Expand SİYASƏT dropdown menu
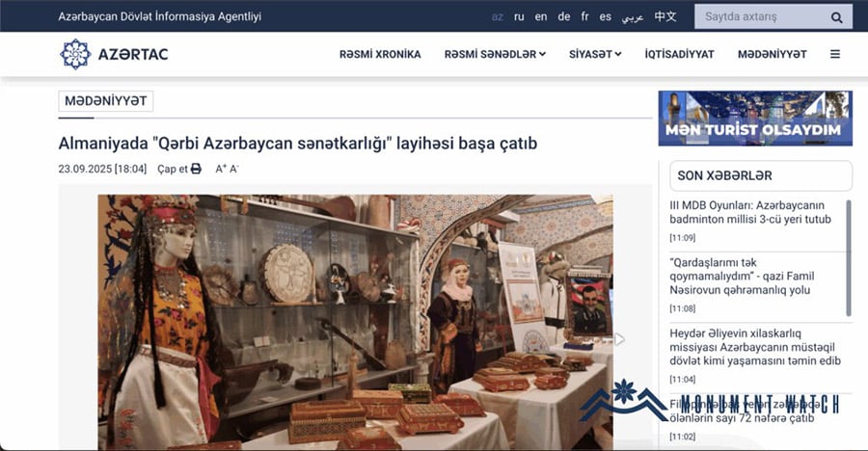The width and height of the screenshot is (868, 451). pyautogui.click(x=595, y=54)
